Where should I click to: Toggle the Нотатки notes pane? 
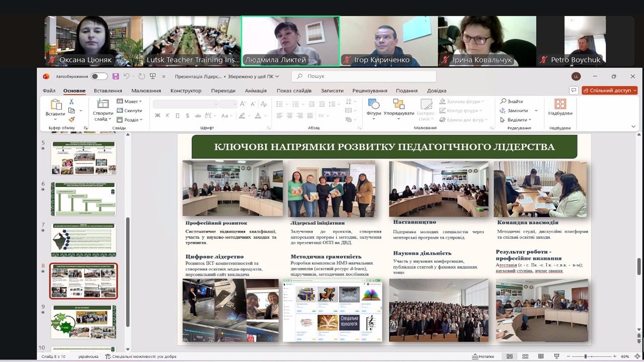[x=482, y=356]
